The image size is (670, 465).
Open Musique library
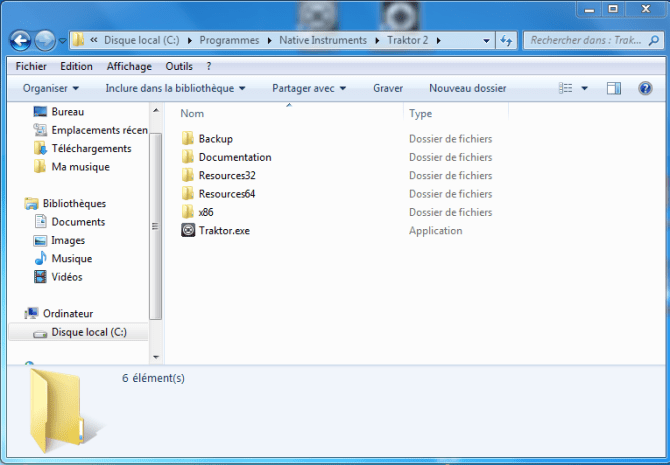point(71,259)
